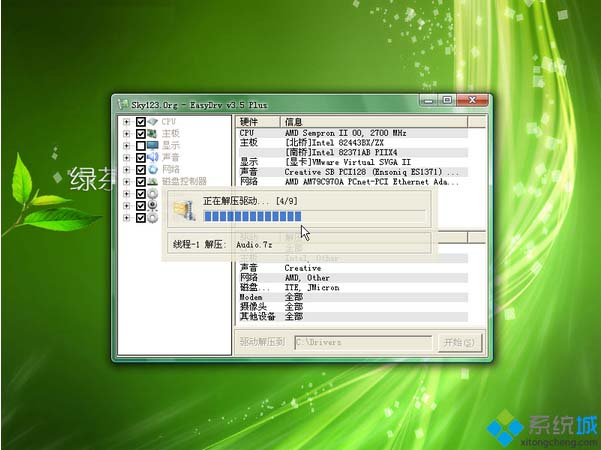Image resolution: width=601 pixels, height=450 pixels.
Task: Click the network globe icon beside 网络
Action: click(153, 169)
